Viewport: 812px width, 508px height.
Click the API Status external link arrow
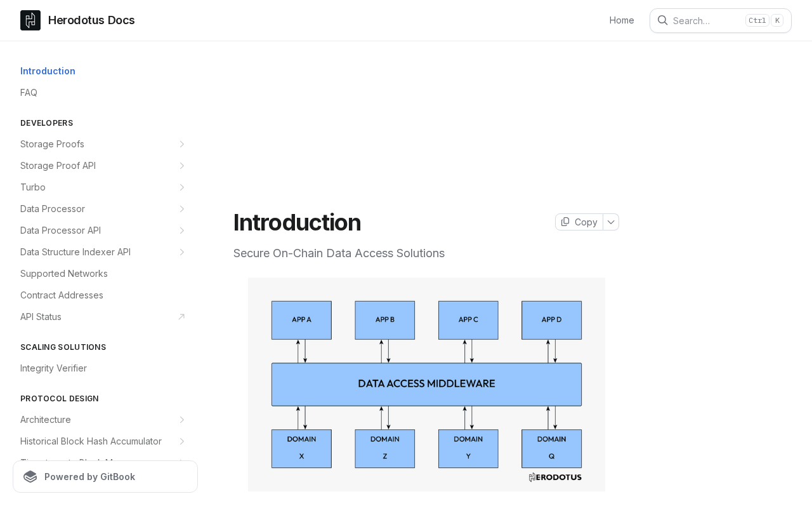[181, 317]
